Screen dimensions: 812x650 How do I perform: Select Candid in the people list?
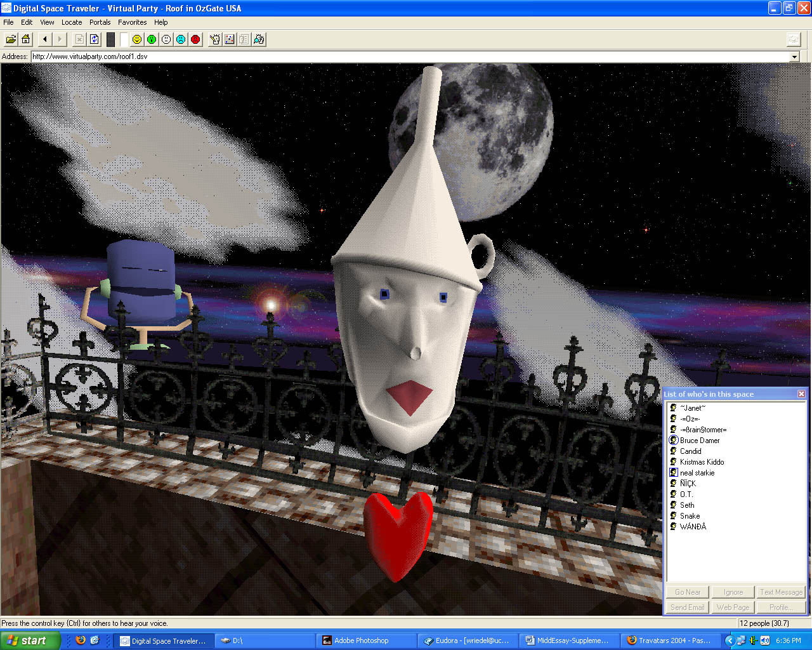[690, 451]
